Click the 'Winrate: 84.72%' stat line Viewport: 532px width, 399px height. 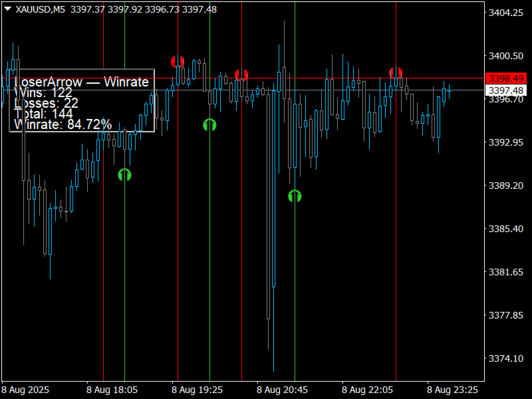click(x=63, y=124)
